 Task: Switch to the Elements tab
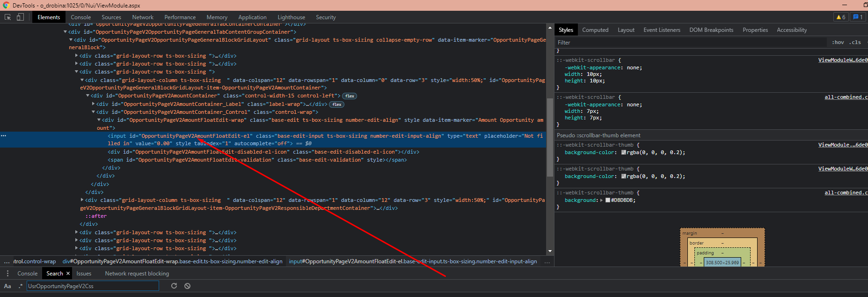[x=49, y=17]
